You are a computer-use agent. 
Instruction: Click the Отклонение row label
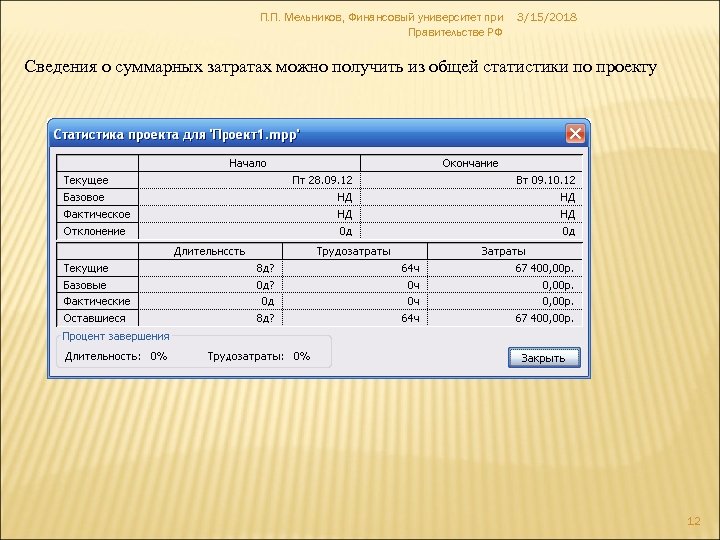click(97, 231)
